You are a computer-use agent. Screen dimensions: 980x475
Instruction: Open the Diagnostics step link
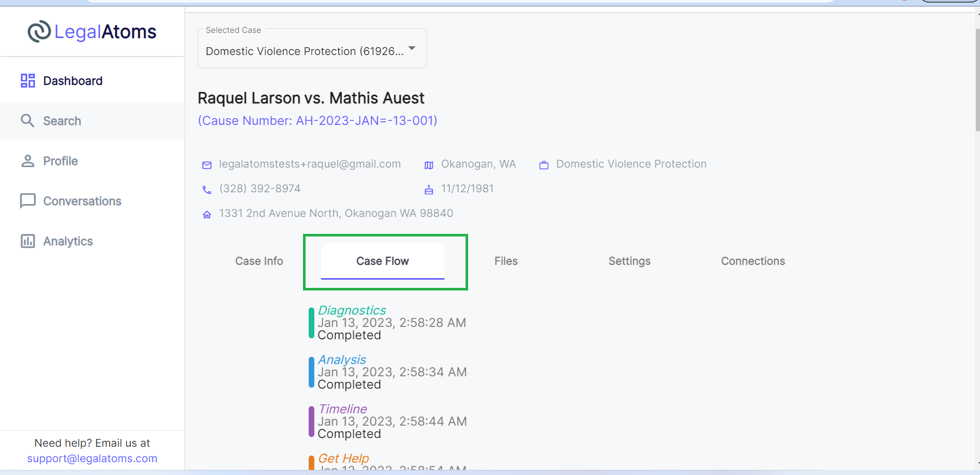tap(352, 310)
